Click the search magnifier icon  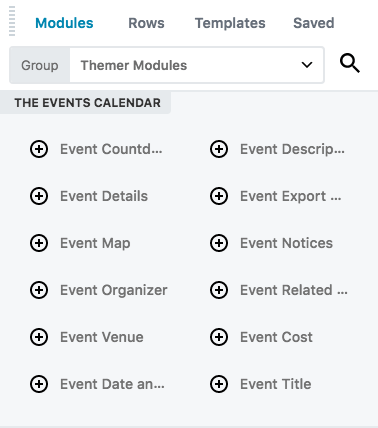click(x=350, y=64)
